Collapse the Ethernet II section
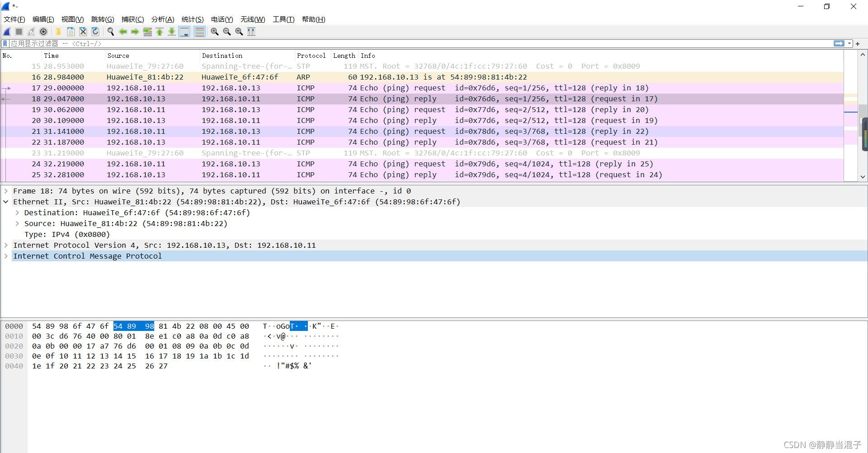The width and height of the screenshot is (868, 453). click(x=6, y=202)
